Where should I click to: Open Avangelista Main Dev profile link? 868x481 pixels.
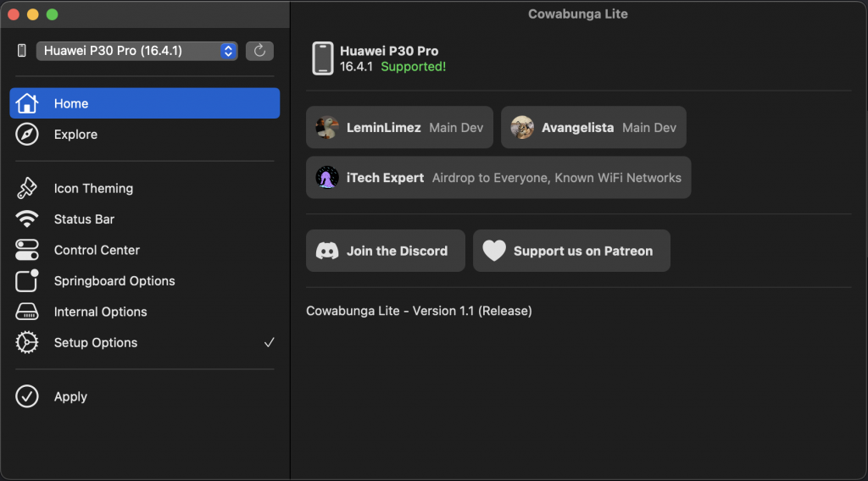pyautogui.click(x=593, y=127)
